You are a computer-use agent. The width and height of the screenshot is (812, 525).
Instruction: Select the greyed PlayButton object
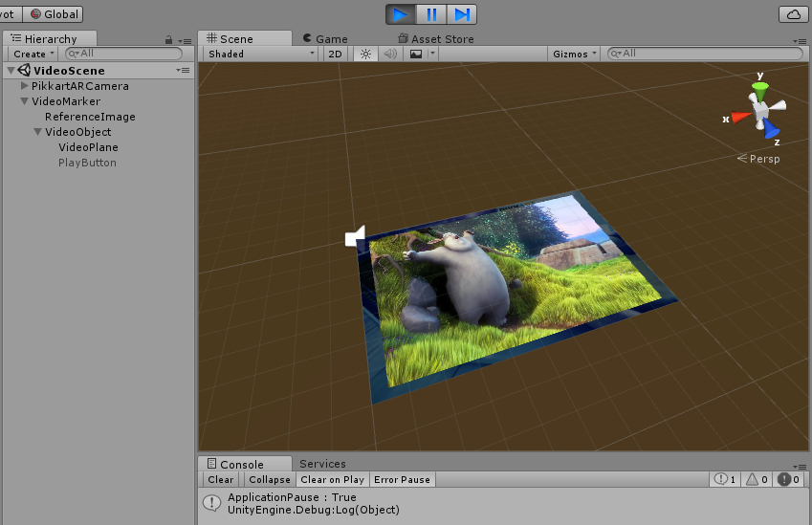coord(87,163)
